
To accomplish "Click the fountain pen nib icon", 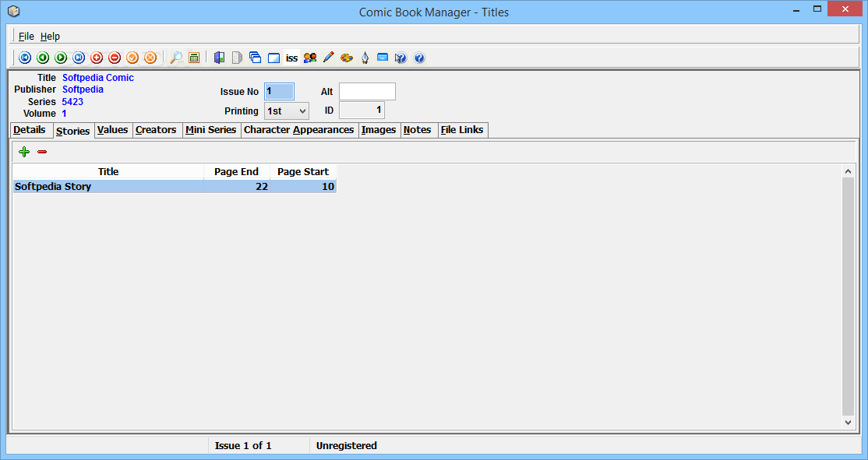I will (365, 58).
